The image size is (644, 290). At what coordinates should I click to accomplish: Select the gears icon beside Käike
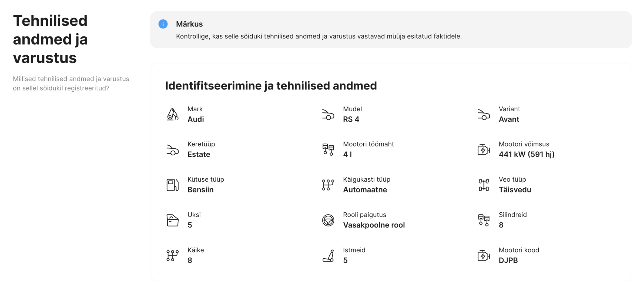[x=173, y=255]
